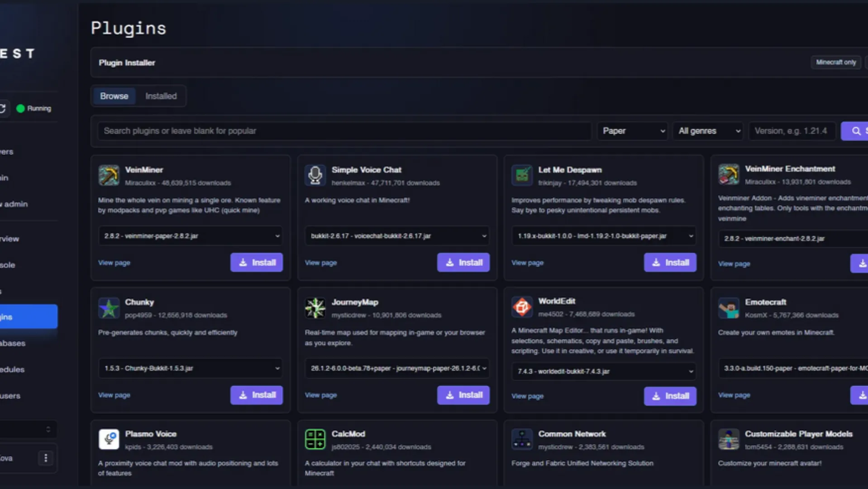Click the Let Me Despawn plugin icon
868x489 pixels.
click(x=522, y=176)
